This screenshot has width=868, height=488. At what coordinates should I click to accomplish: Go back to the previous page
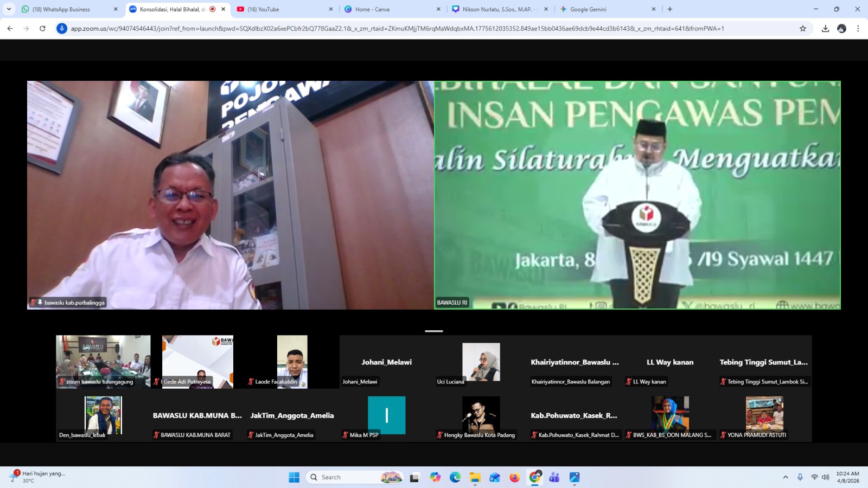point(10,28)
